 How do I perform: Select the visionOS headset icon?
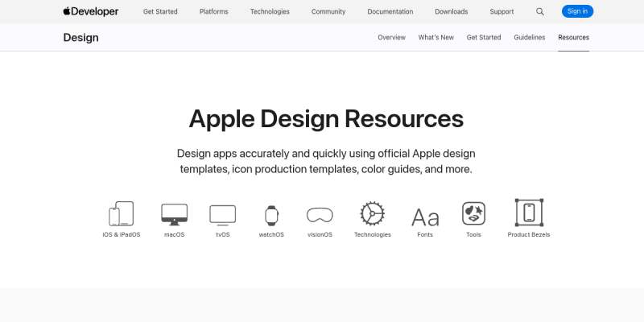(320, 215)
